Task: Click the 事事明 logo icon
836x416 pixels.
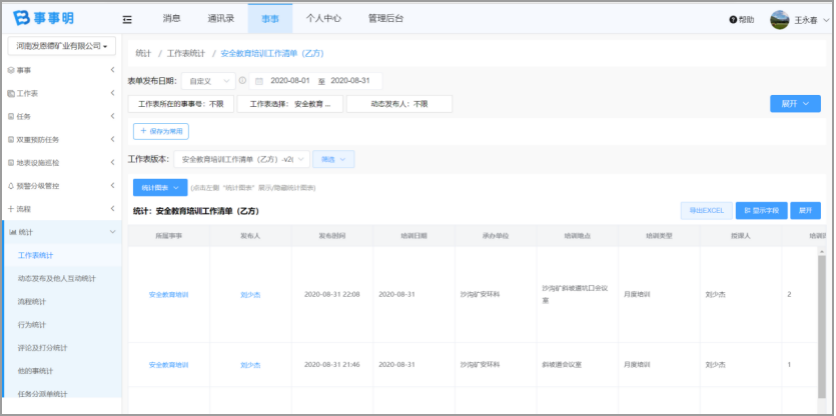Action: pos(20,19)
